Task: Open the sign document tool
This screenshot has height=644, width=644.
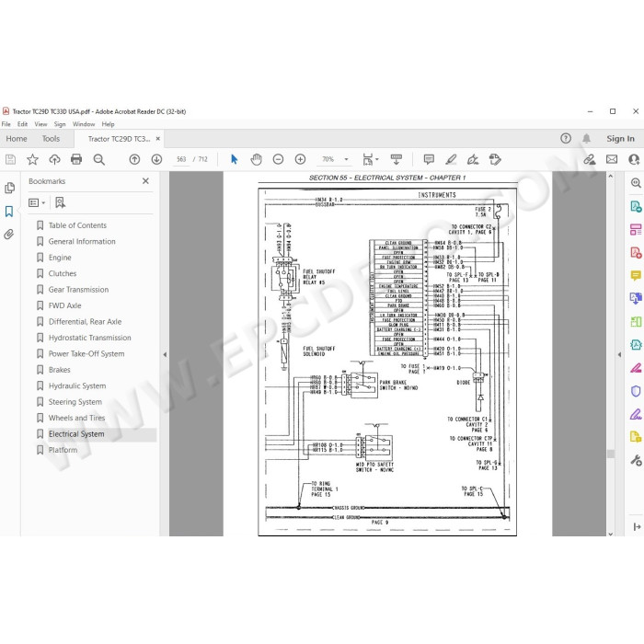Action: (x=473, y=159)
